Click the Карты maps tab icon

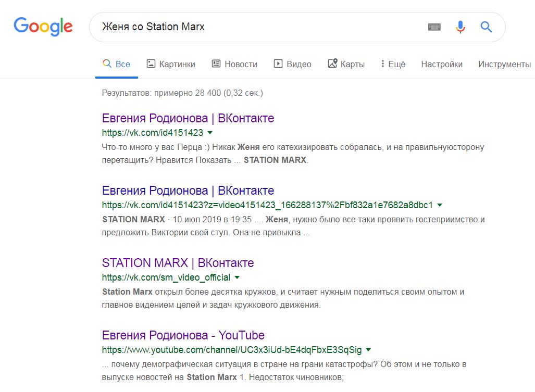click(332, 64)
